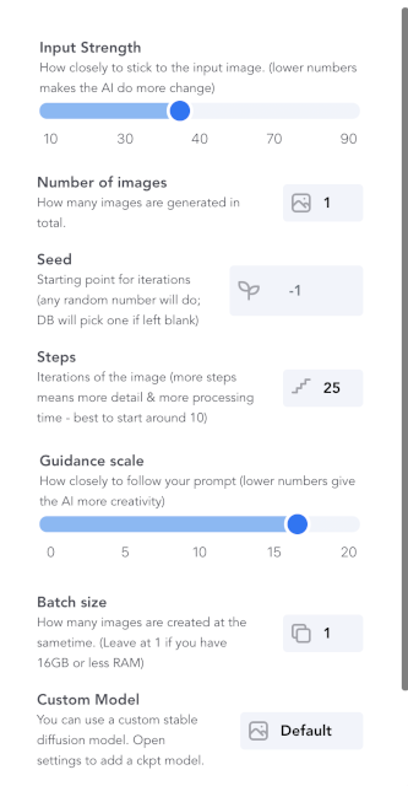Click the Input Strength slider handle
Screen dimensions: 408x786
[x=179, y=111]
